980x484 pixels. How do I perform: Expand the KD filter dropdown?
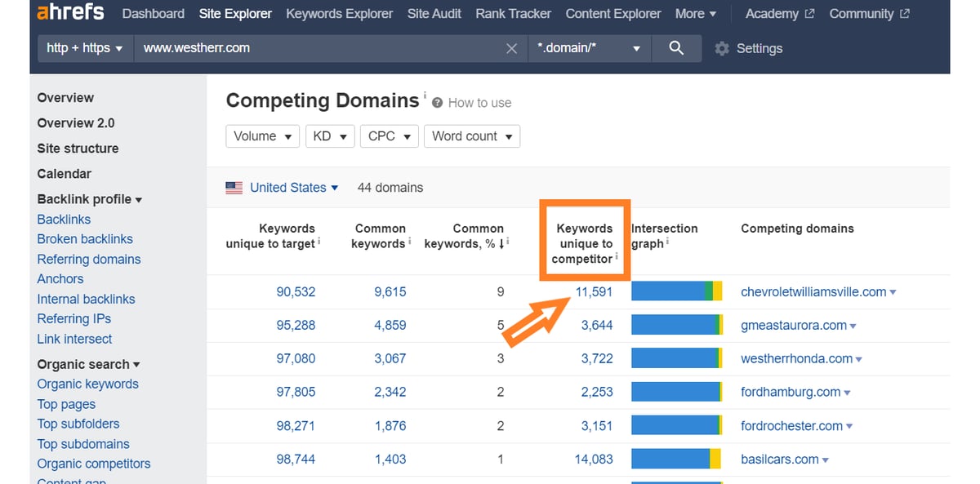click(330, 136)
